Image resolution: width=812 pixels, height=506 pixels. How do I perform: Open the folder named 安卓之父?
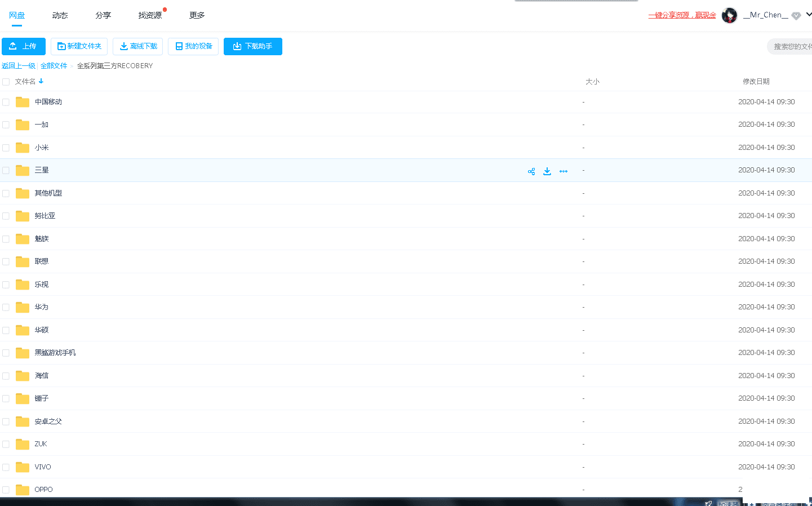coord(48,421)
